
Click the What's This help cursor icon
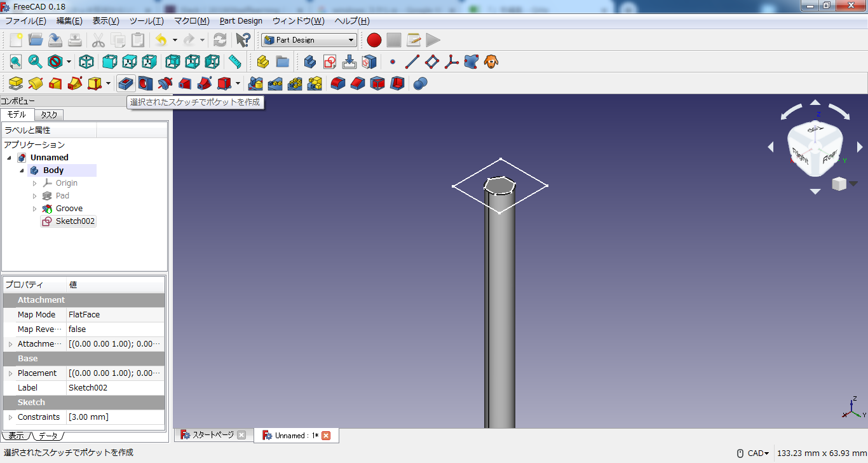[x=243, y=40]
